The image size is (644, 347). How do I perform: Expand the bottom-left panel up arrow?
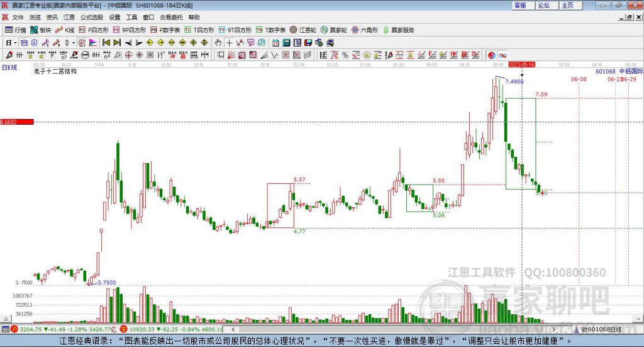pyautogui.click(x=6, y=319)
